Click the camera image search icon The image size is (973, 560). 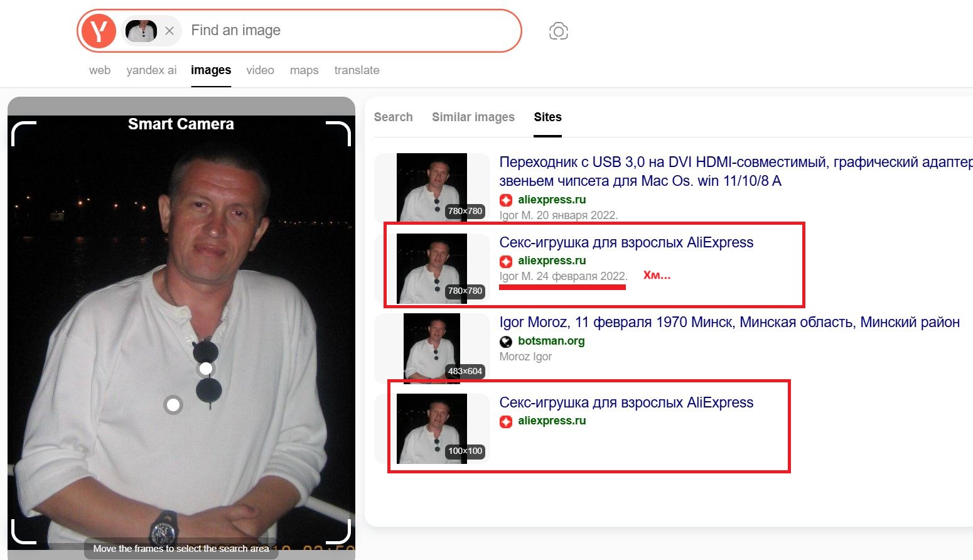click(x=558, y=31)
